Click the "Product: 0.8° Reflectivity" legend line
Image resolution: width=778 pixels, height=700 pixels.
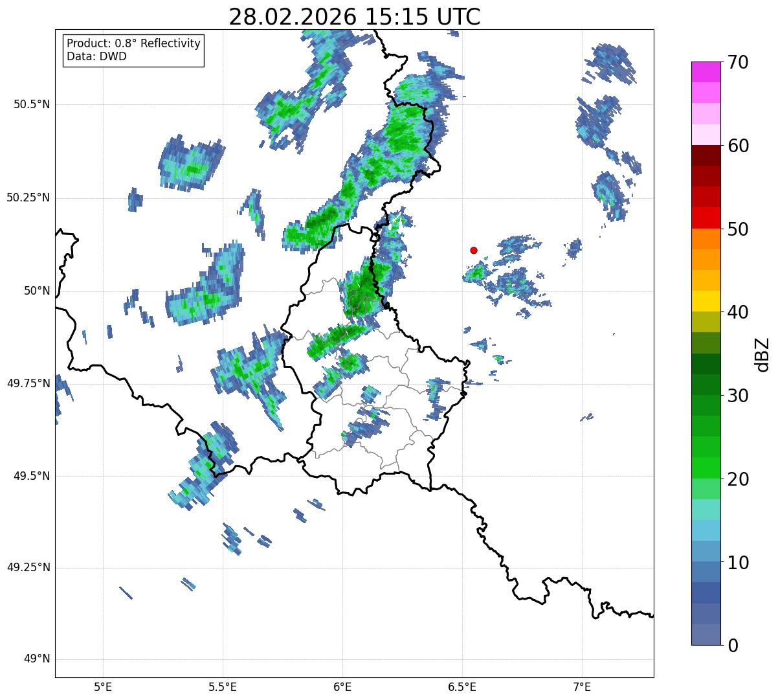(134, 43)
